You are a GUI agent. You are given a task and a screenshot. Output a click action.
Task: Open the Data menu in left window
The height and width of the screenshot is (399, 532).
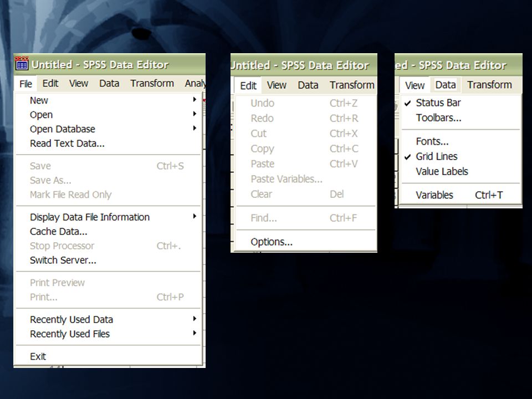(109, 84)
